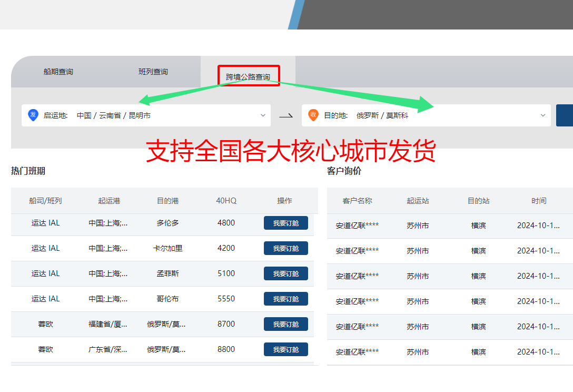Click the blue search button beside destination
The height and width of the screenshot is (392, 573).
564,115
